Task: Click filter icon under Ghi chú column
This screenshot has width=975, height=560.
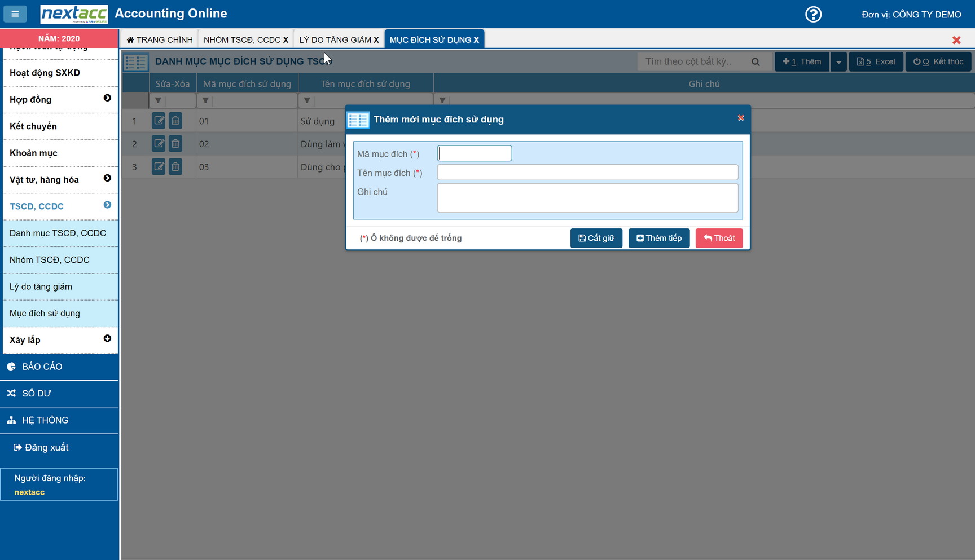Action: point(442,100)
